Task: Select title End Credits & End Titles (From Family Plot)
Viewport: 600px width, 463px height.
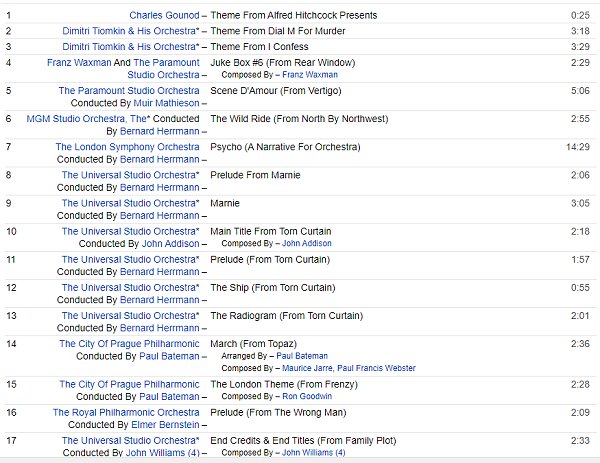Action: (303, 441)
